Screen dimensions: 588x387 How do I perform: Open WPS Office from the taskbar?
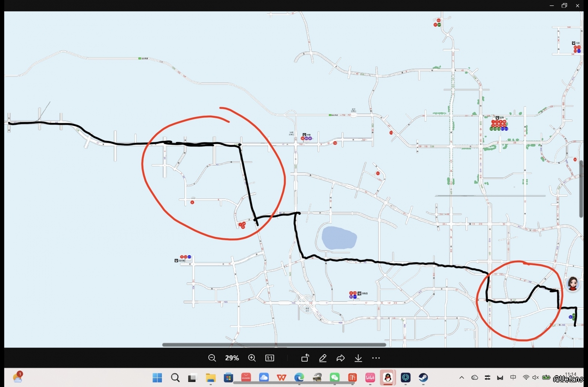click(x=281, y=378)
